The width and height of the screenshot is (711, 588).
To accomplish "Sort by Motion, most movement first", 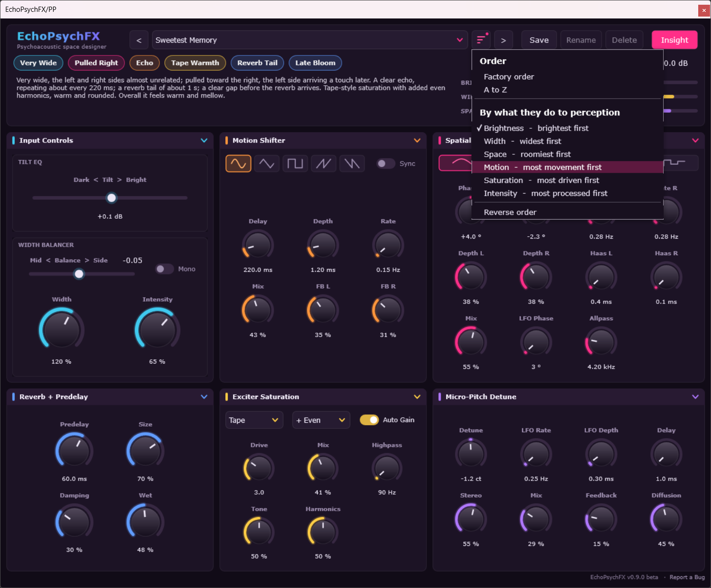I will click(x=567, y=167).
